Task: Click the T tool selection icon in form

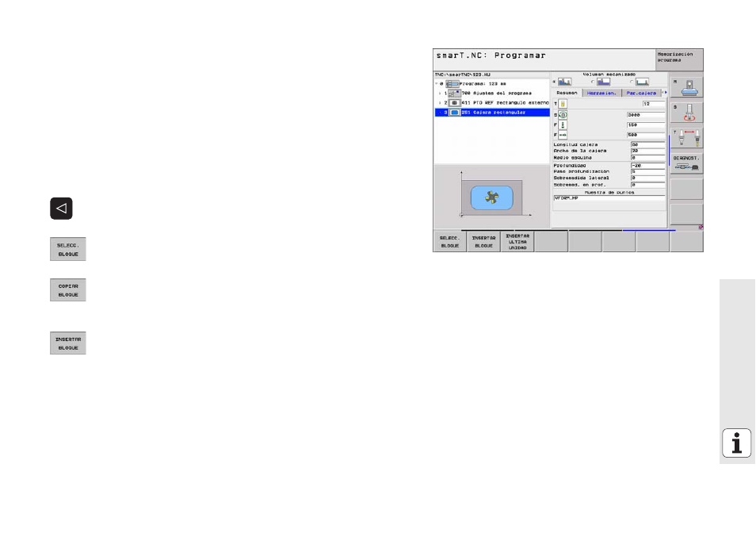Action: coord(563,104)
